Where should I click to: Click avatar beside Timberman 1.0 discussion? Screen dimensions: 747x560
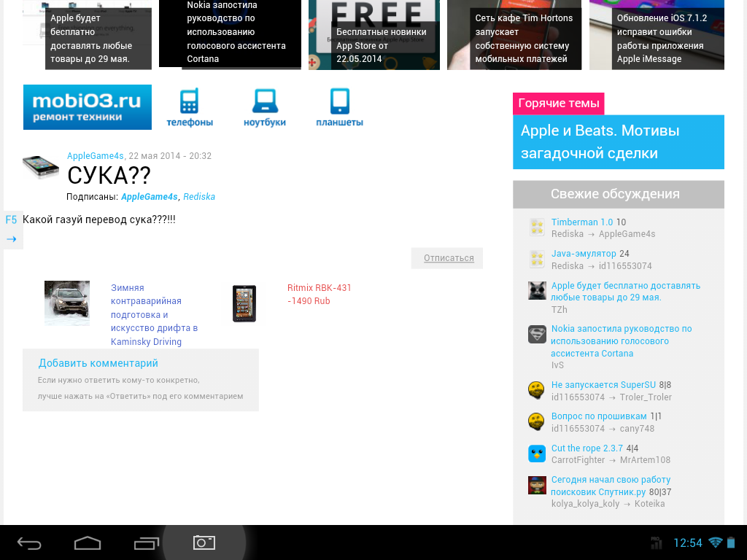click(x=537, y=227)
